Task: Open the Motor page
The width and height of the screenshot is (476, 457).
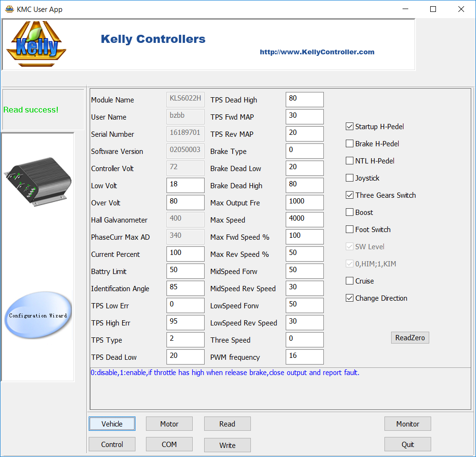Action: [x=169, y=424]
